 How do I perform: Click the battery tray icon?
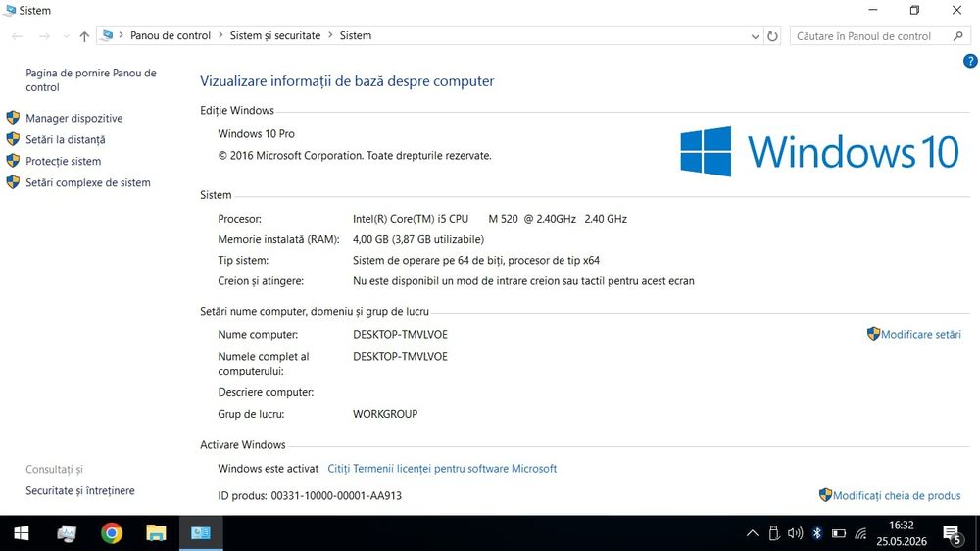coord(839,533)
